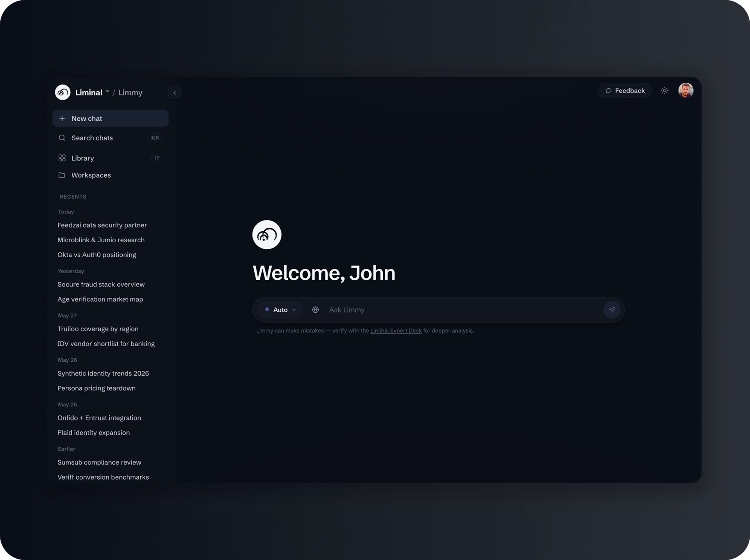The width and height of the screenshot is (750, 560).
Task: Open chat IDV vendor shortlist for banking
Action: 106,344
